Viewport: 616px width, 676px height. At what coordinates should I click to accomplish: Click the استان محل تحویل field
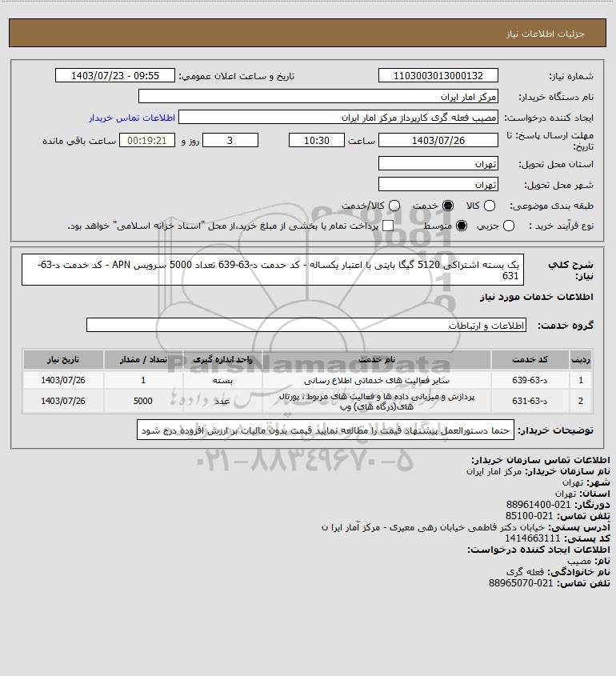pyautogui.click(x=438, y=163)
